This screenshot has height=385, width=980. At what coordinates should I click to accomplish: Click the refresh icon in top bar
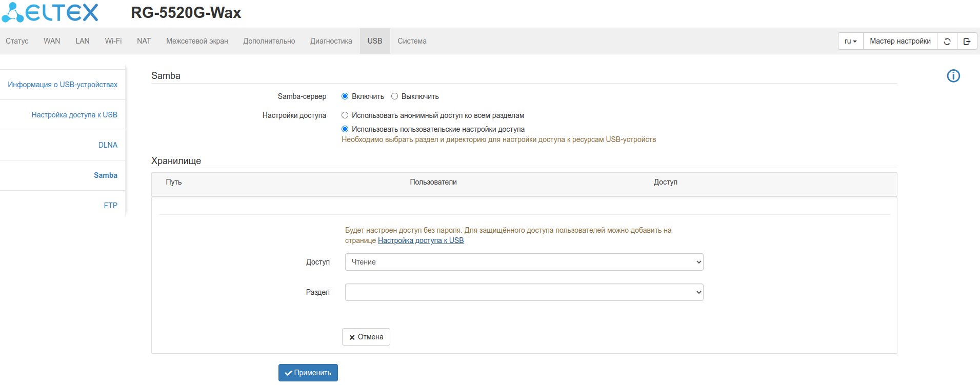(x=947, y=41)
